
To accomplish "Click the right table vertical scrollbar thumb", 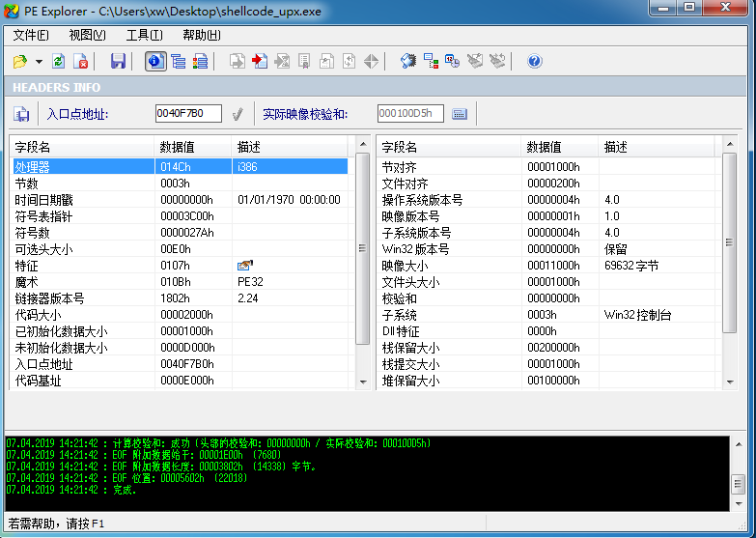I will (x=730, y=242).
